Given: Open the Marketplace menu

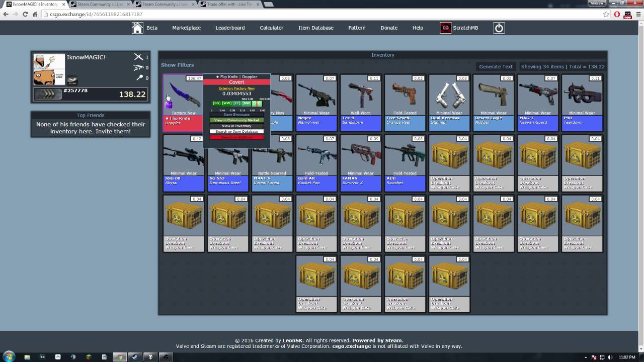Looking at the screenshot, I should click(186, 28).
